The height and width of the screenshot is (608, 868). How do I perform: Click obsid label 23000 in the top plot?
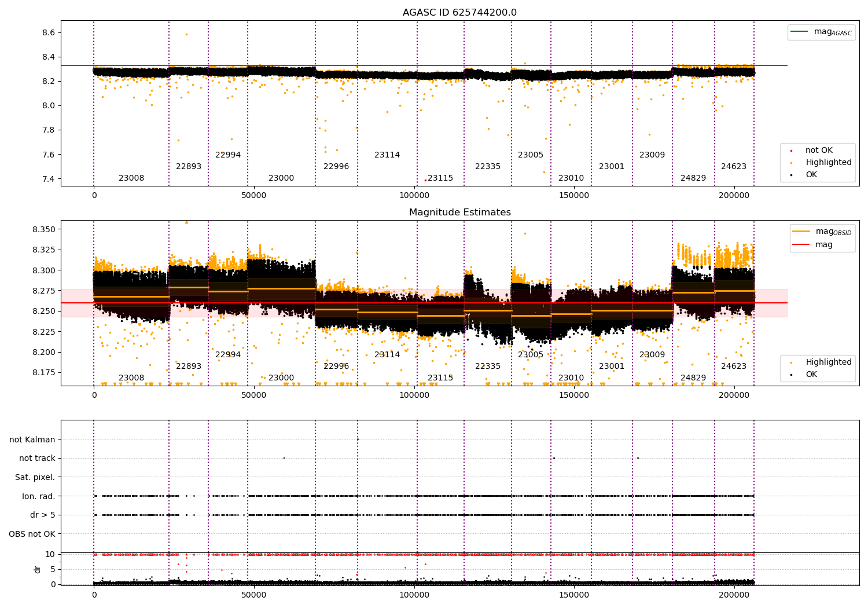click(281, 178)
